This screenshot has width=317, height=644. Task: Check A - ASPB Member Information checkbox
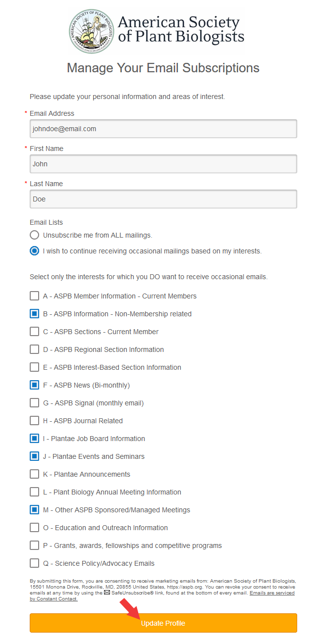pyautogui.click(x=34, y=296)
